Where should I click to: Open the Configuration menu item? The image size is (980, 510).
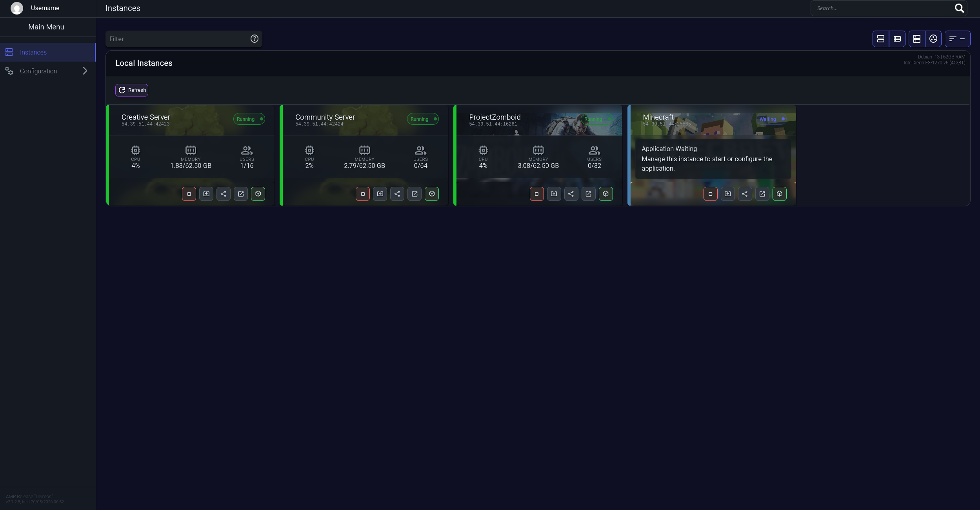coord(47,71)
